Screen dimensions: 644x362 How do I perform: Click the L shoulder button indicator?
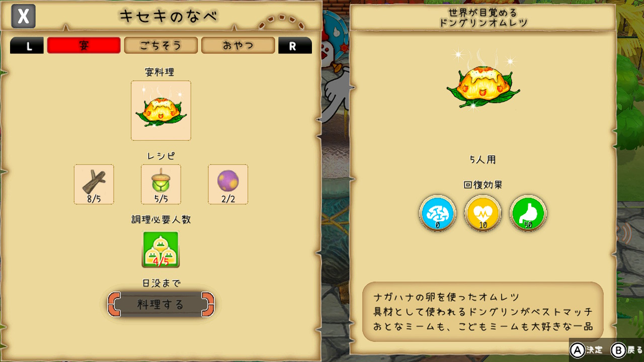click(x=27, y=46)
